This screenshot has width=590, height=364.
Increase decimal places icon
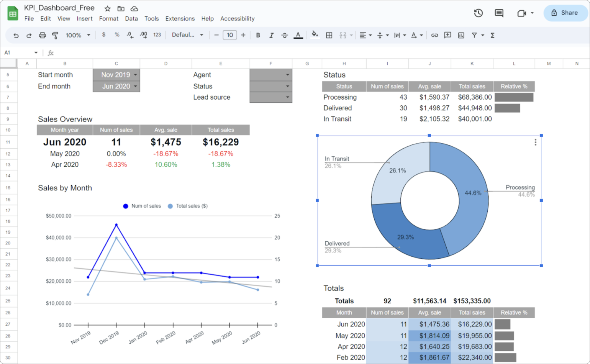pyautogui.click(x=143, y=35)
